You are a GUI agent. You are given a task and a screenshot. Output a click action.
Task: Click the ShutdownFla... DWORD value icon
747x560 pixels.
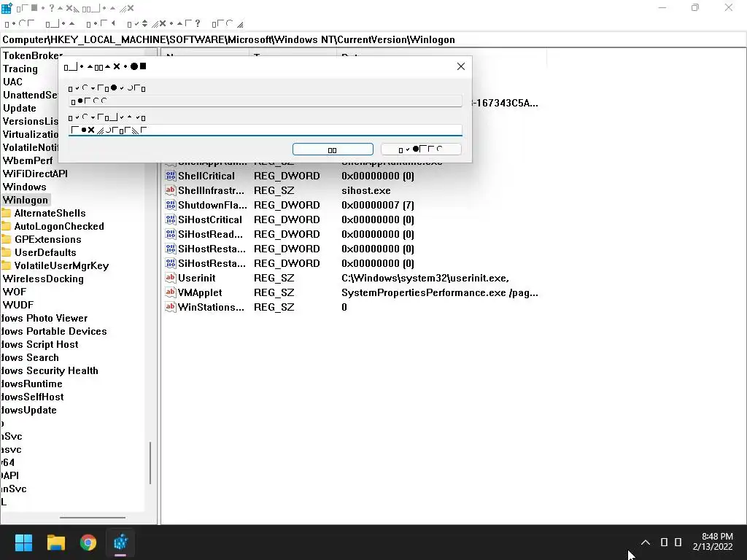pos(170,205)
